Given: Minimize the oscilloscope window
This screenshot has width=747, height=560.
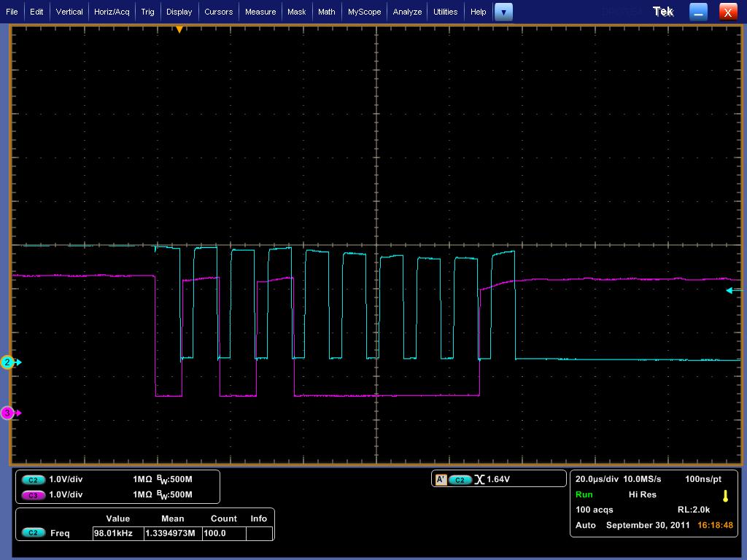Looking at the screenshot, I should [698, 12].
